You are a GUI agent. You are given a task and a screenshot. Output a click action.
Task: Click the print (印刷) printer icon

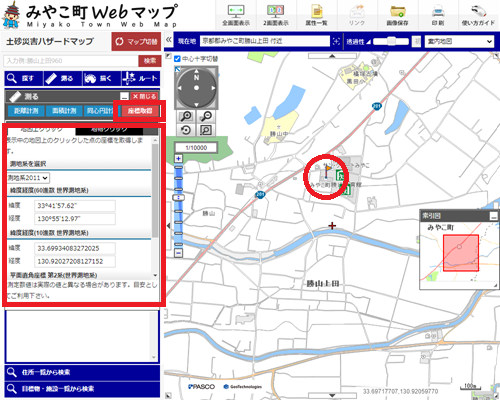pyautogui.click(x=438, y=15)
